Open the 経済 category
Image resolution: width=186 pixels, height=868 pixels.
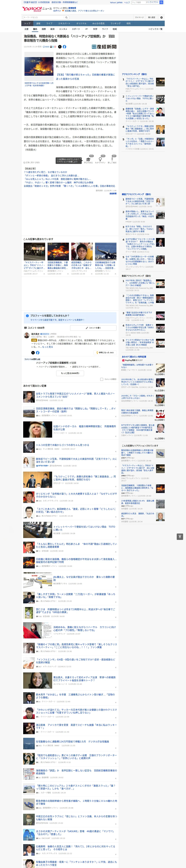pyautogui.click(x=52, y=29)
